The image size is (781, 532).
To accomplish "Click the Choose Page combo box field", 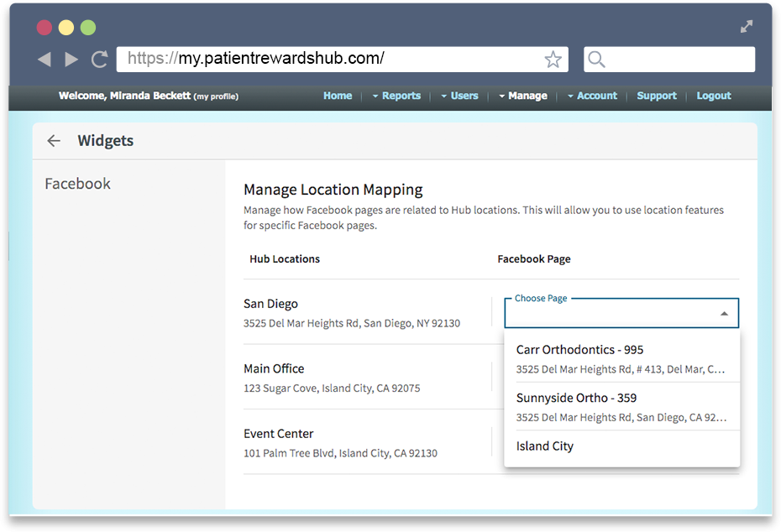I will [x=621, y=313].
